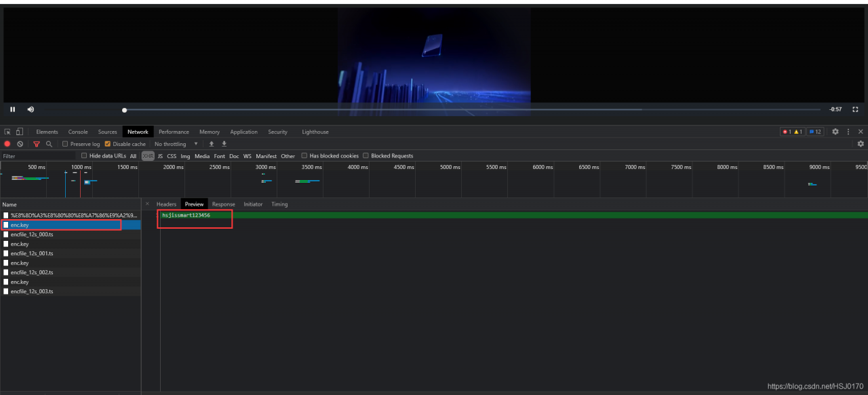Open the network request filter funnel

[37, 144]
